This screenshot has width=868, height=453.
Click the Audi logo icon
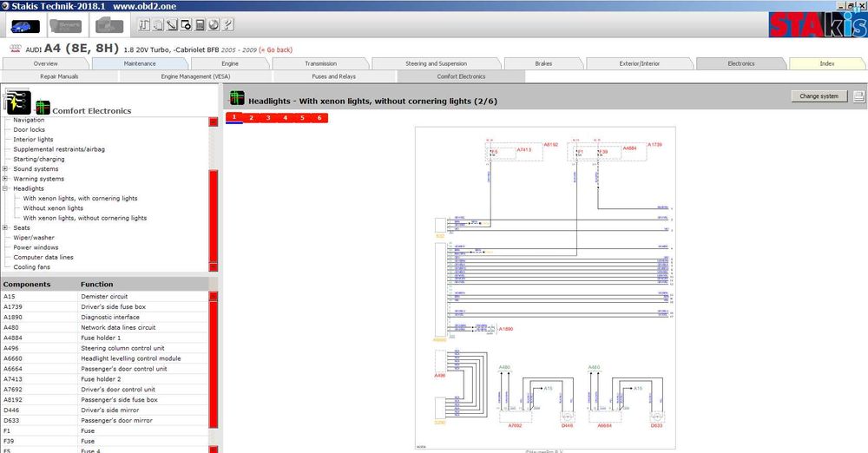point(16,49)
